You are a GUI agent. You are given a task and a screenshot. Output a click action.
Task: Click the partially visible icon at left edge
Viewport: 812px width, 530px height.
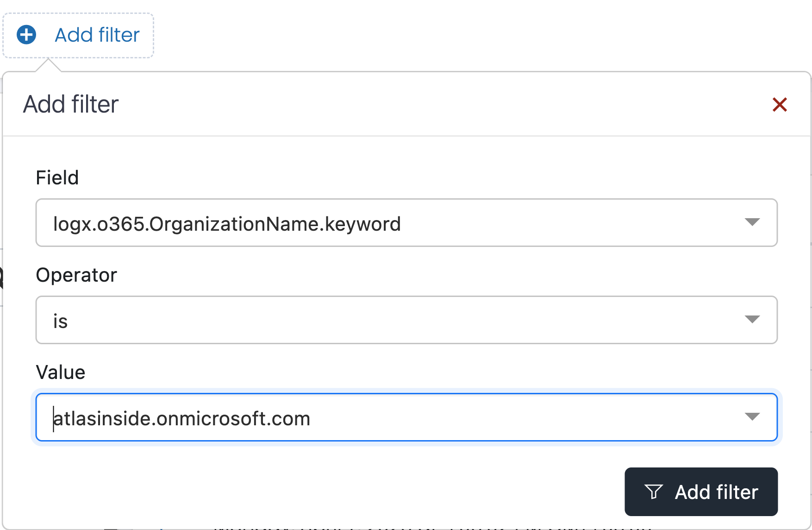1,278
